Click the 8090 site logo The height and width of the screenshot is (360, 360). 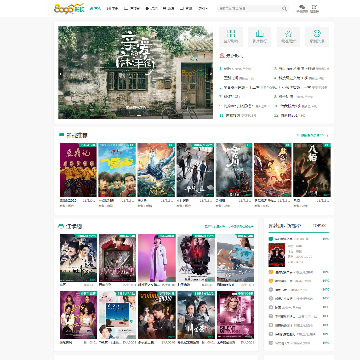69,8
